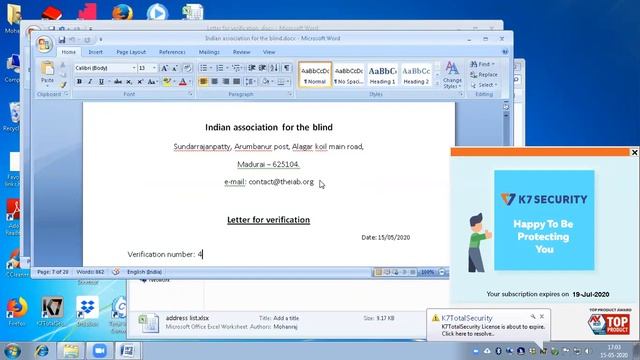This screenshot has width=640, height=360.
Task: Click the English (India) language indicator
Action: 144,272
